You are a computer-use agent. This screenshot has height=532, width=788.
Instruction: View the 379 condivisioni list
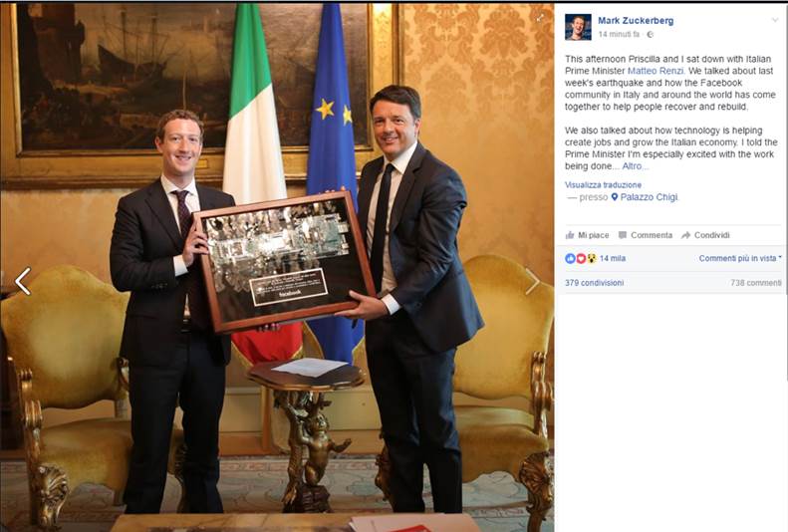(x=594, y=283)
